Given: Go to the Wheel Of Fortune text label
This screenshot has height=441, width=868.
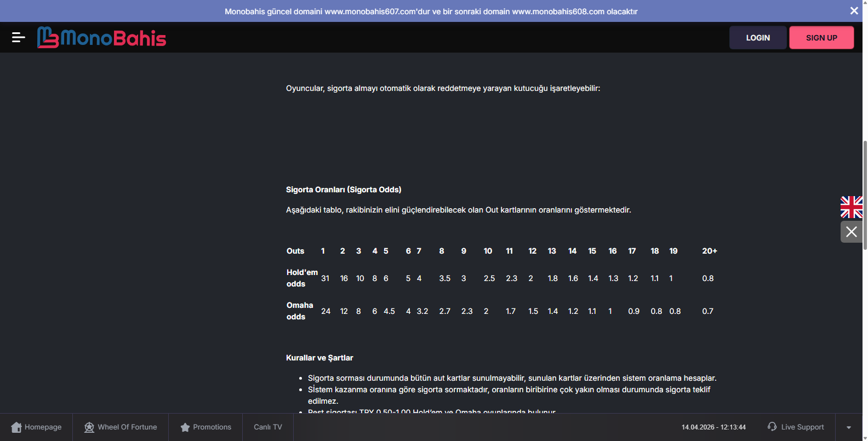Looking at the screenshot, I should (127, 427).
